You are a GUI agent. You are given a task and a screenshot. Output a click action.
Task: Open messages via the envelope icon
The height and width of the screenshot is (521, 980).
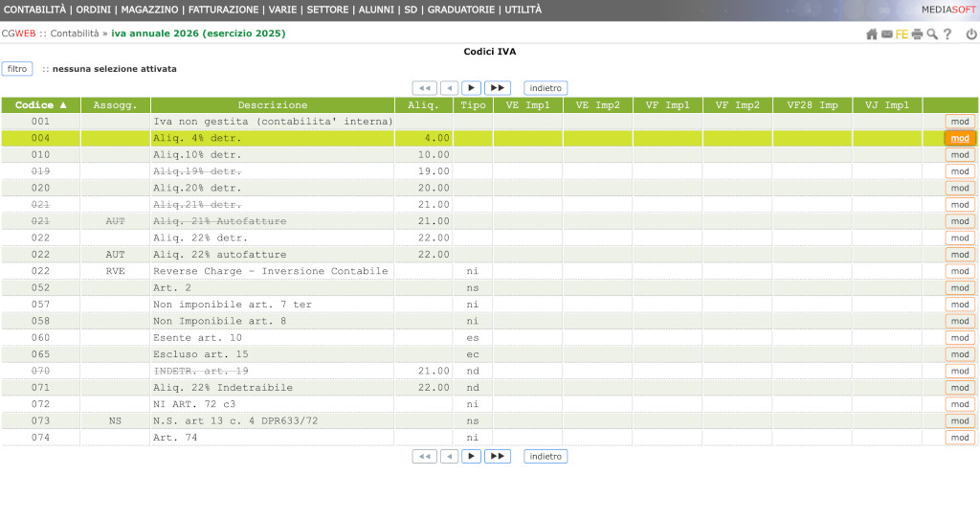pyautogui.click(x=887, y=34)
